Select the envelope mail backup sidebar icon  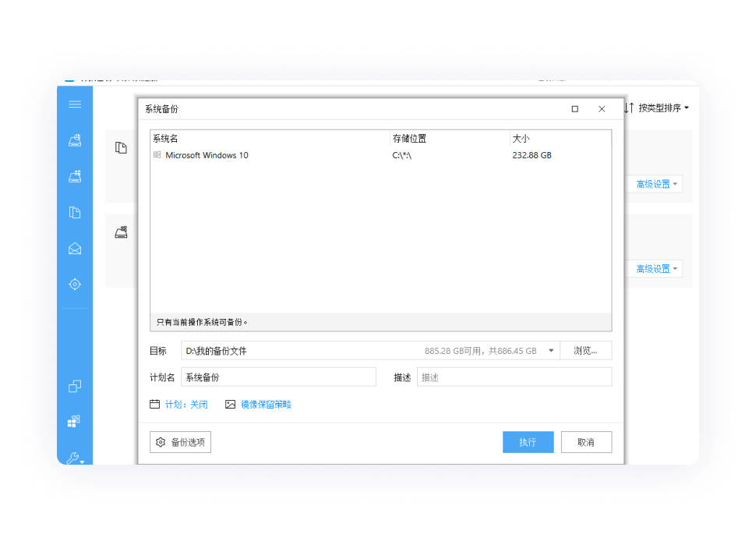(75, 249)
